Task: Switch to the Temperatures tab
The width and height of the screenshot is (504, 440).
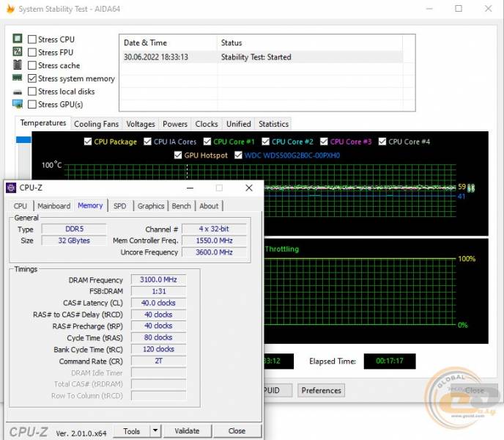Action: (43, 123)
